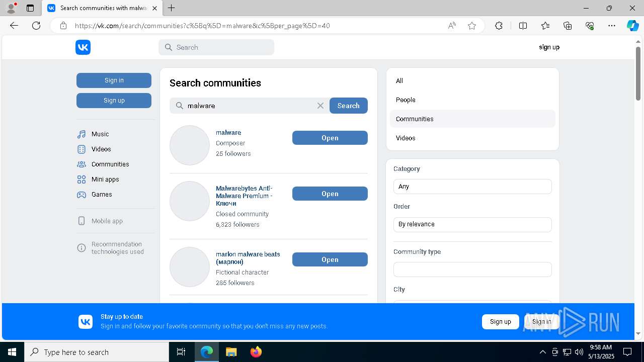Open the Communities sidebar icon

[82, 164]
